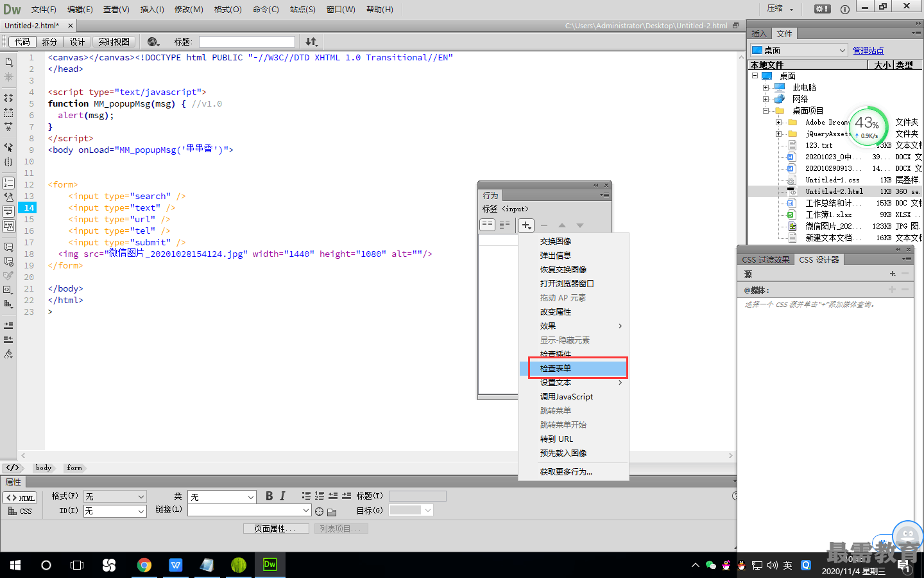Click the 标题 title input field
This screenshot has height=578, width=924.
[x=247, y=42]
